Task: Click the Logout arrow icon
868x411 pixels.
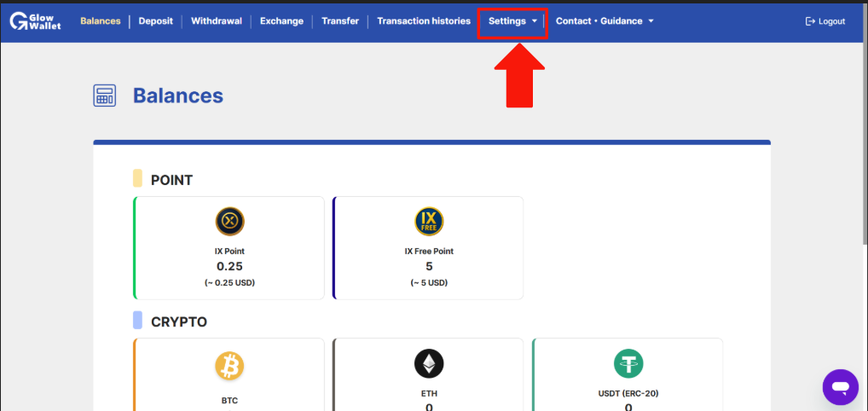Action: (810, 21)
